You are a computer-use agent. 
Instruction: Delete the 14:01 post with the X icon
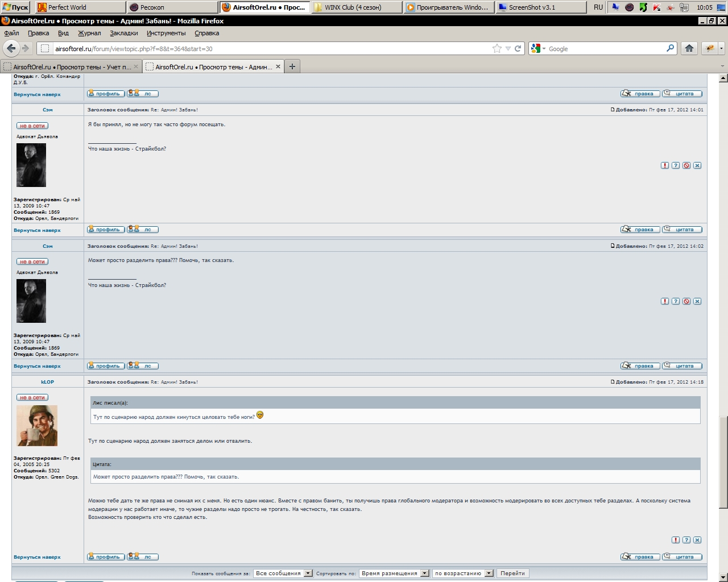697,165
